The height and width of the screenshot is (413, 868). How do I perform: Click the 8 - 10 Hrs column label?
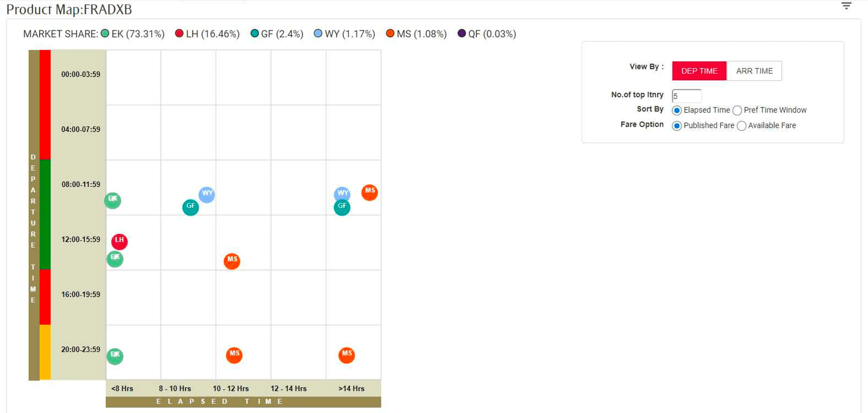(x=175, y=389)
